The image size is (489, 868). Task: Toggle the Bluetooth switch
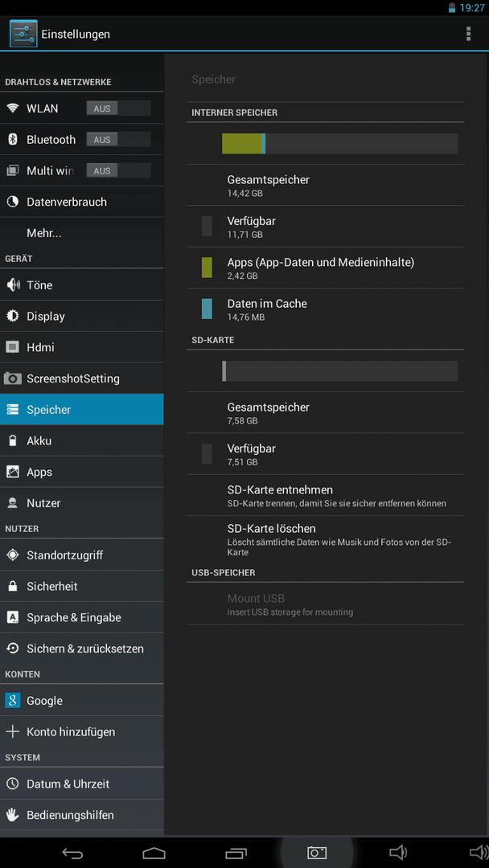click(x=118, y=140)
